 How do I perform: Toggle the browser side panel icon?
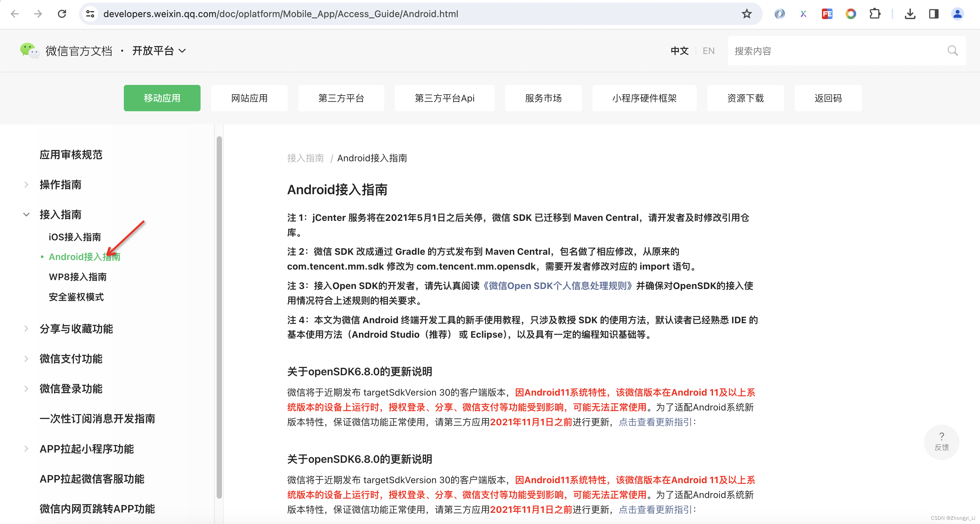[934, 14]
